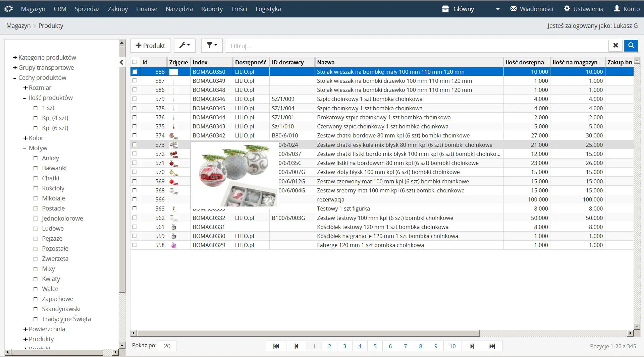The image size is (644, 357).
Task: Sort table by Ilość dostępna column header
Action: pyautogui.click(x=527, y=62)
